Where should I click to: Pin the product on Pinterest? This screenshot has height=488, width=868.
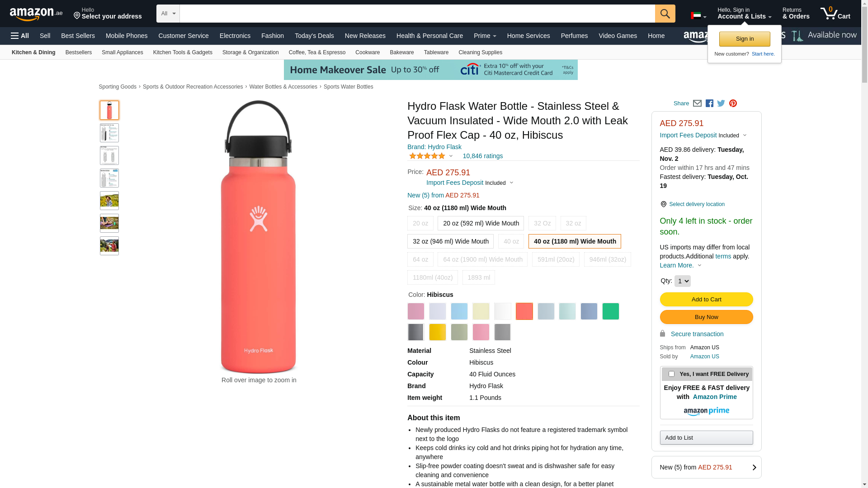pyautogui.click(x=733, y=103)
